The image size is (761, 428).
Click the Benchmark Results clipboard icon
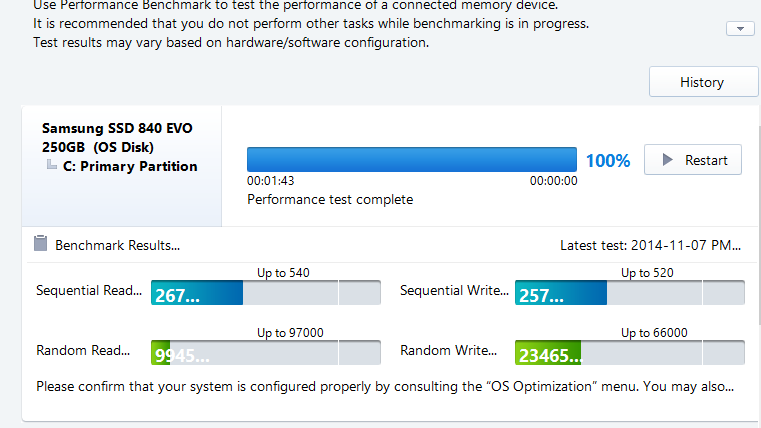pos(41,243)
